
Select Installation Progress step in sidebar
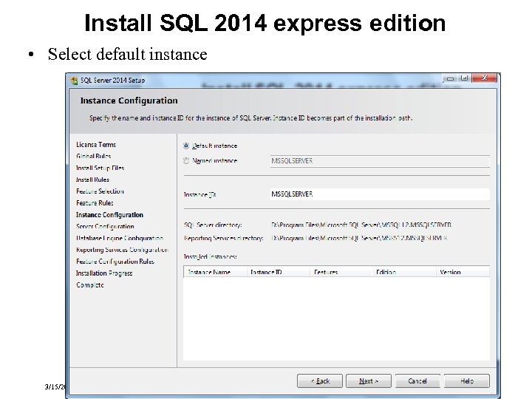104,273
